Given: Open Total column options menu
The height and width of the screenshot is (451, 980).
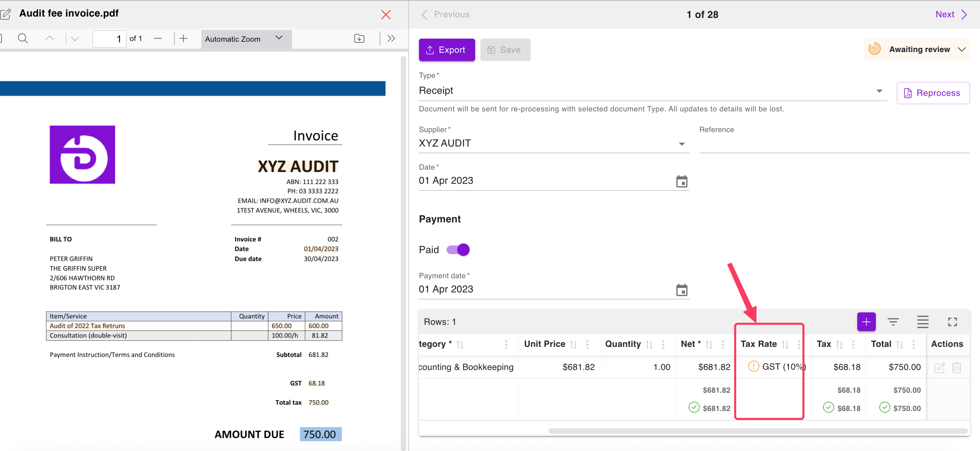Looking at the screenshot, I should click(x=913, y=344).
